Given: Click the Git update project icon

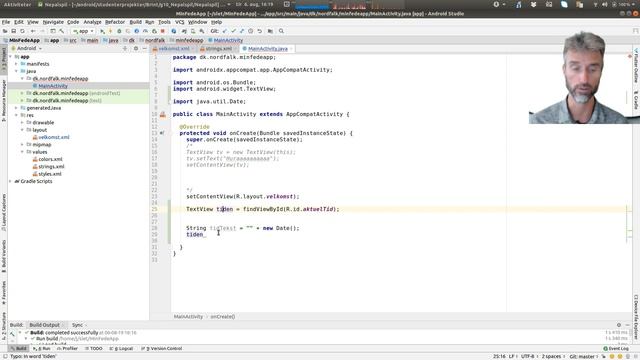Looking at the screenshot, I should [x=224, y=31].
